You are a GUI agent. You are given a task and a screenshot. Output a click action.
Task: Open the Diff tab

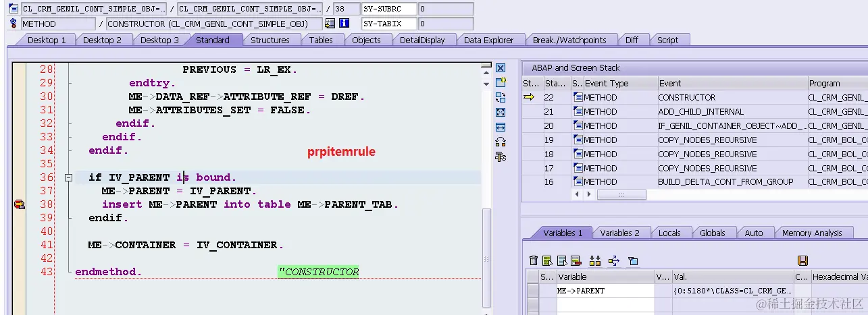[632, 40]
